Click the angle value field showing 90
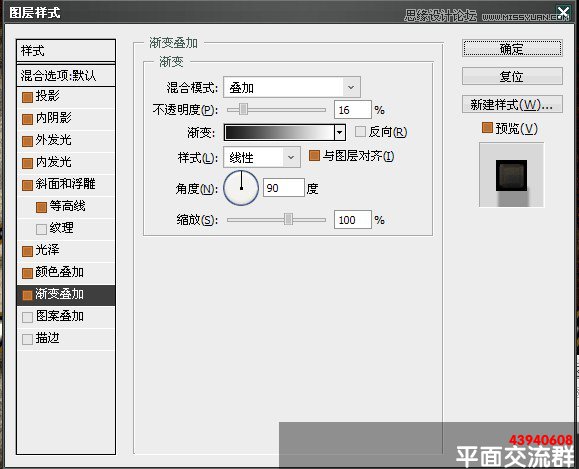The height and width of the screenshot is (469, 579). click(x=284, y=188)
